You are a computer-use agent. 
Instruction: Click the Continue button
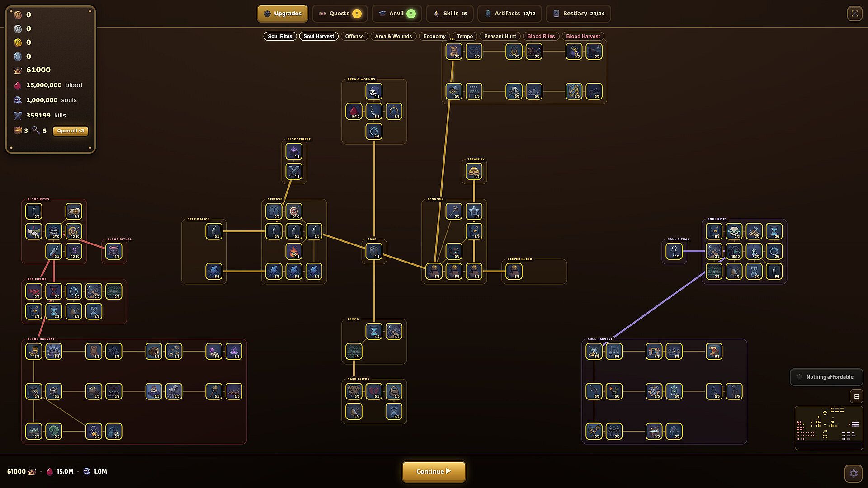(x=434, y=471)
